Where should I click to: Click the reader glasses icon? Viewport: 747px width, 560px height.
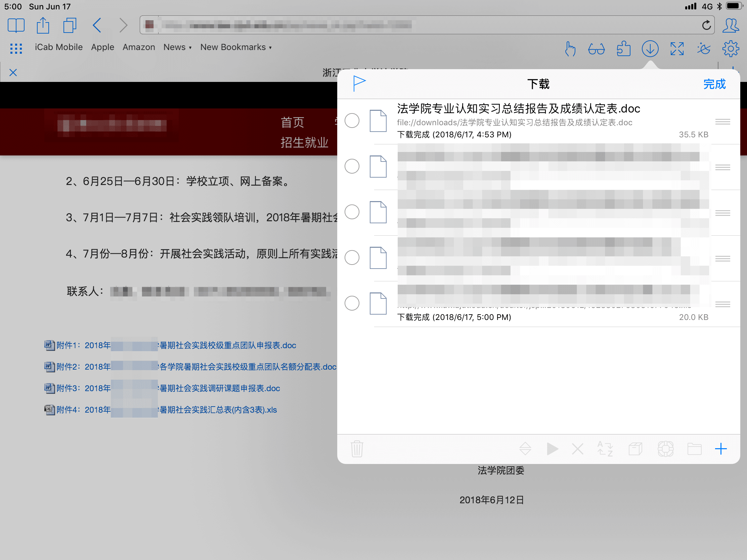click(x=597, y=49)
